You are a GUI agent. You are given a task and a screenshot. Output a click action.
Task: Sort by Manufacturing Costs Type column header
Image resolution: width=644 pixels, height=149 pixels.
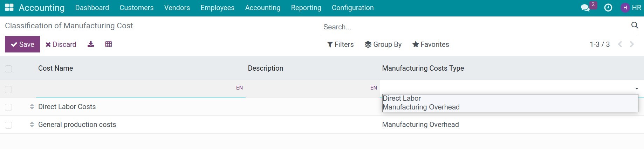pyautogui.click(x=423, y=68)
